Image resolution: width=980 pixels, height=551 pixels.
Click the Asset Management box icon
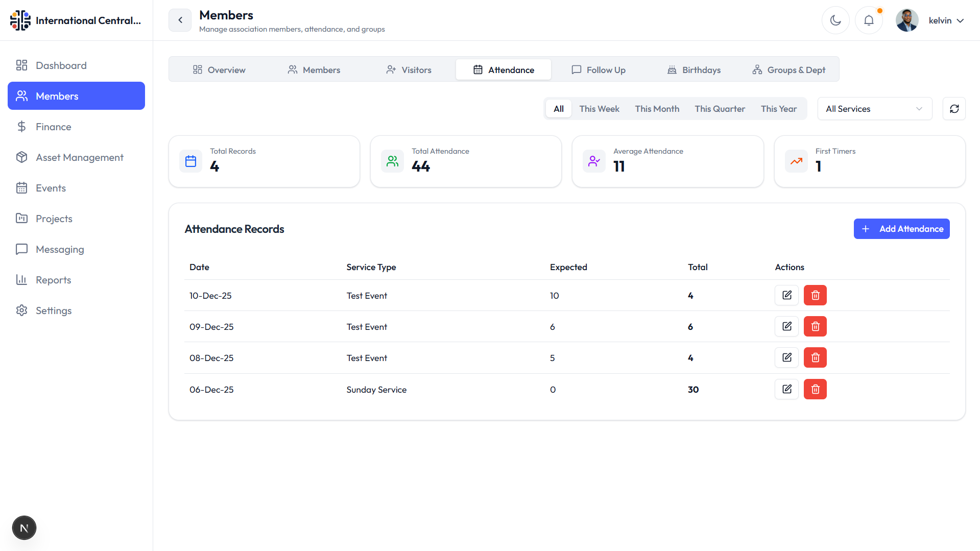point(22,157)
